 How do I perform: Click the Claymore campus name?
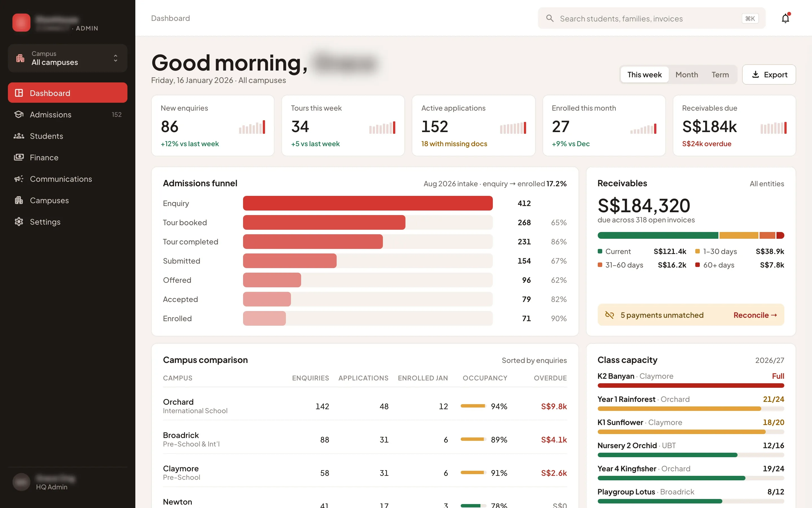181,468
